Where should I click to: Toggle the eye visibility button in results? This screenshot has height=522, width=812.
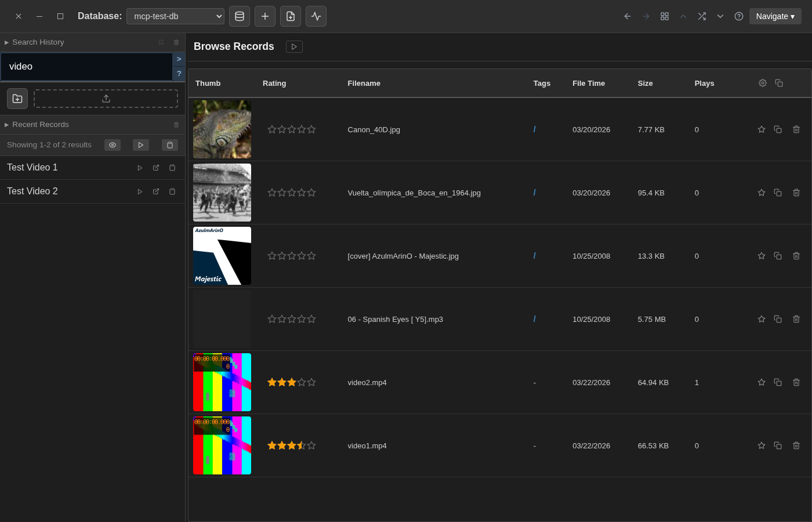point(113,145)
